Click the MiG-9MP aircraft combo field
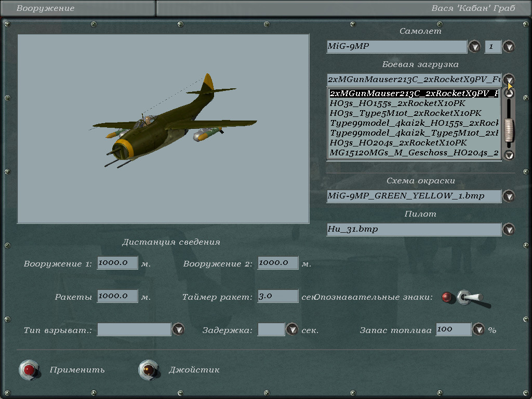Viewport: 532px width, 399px height. (x=396, y=46)
